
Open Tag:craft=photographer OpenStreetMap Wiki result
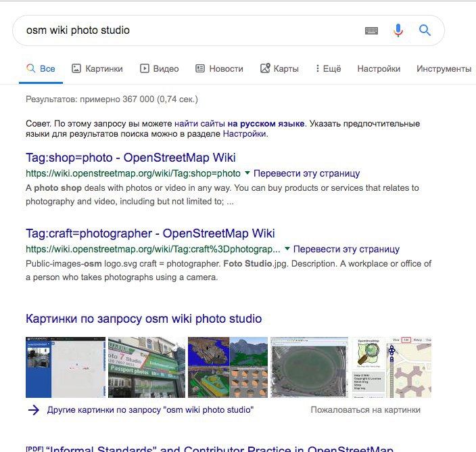click(150, 233)
